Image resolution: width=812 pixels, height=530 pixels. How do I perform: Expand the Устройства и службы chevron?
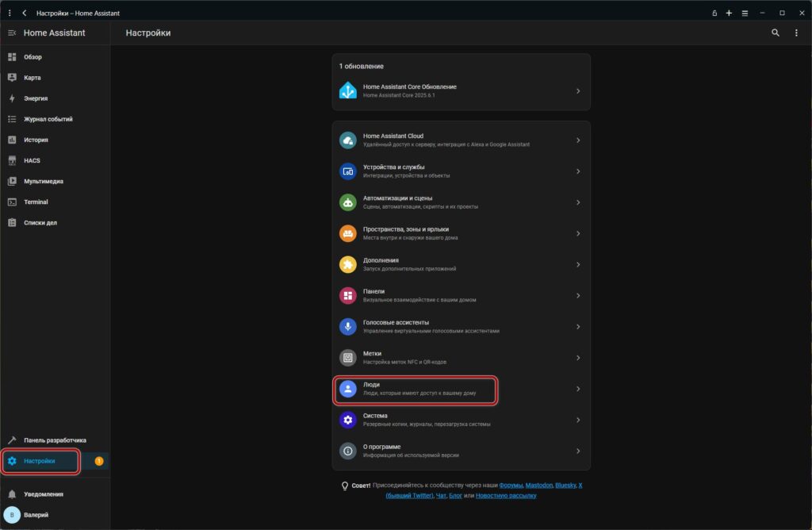coord(578,171)
